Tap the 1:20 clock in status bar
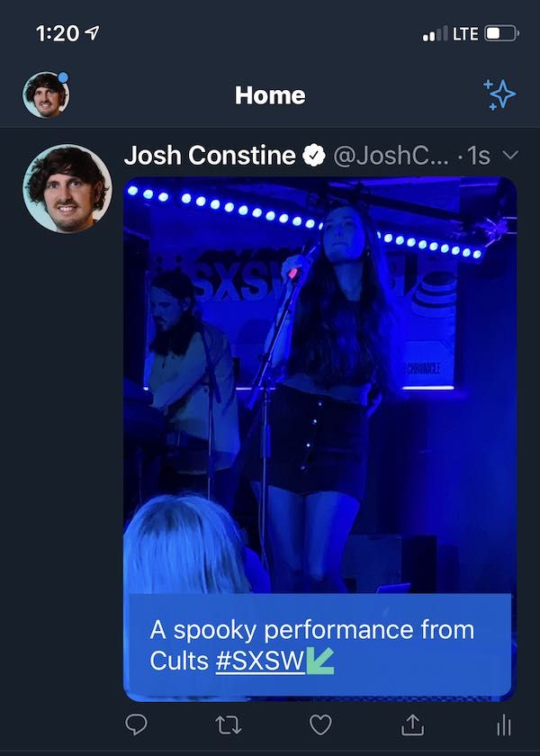This screenshot has height=756, width=540. (x=58, y=33)
